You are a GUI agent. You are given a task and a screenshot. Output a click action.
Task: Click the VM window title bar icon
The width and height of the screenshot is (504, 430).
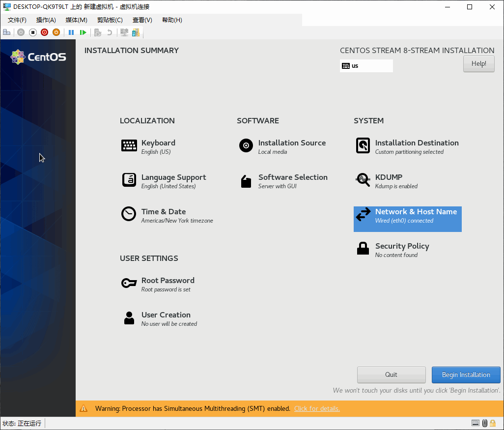coord(7,7)
